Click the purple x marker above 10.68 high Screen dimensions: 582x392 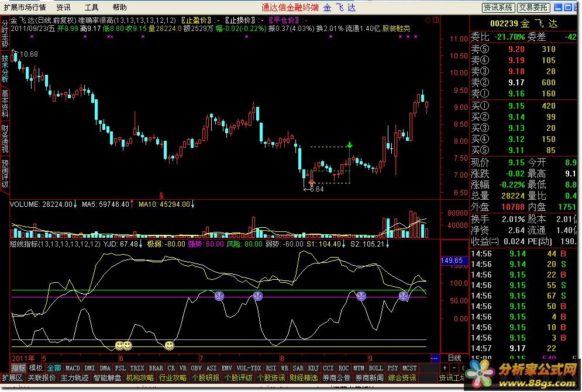(32, 36)
